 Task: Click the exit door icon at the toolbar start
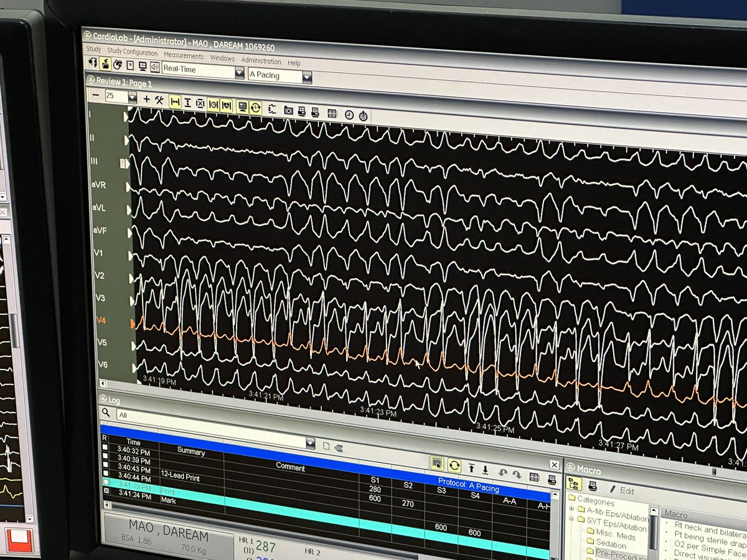point(93,63)
